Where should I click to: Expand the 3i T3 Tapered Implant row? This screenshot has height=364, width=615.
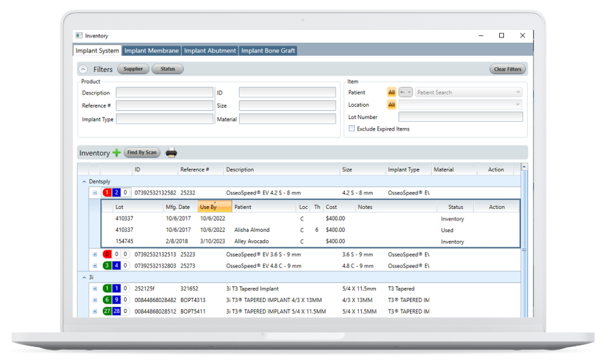[95, 288]
